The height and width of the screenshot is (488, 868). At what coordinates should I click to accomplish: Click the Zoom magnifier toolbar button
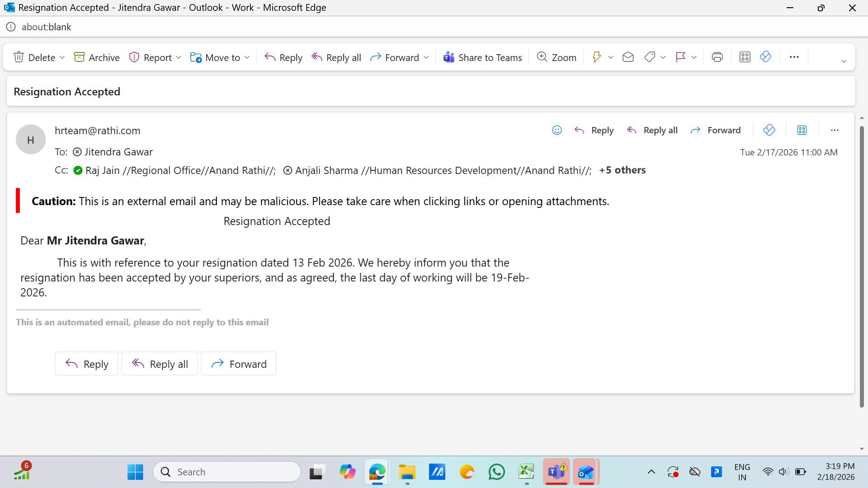tap(556, 57)
